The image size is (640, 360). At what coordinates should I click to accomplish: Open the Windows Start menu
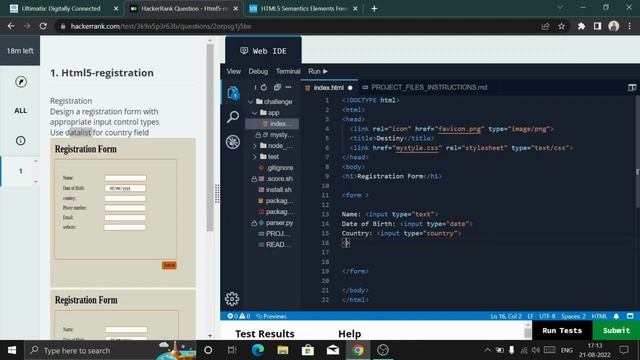pos(12,350)
